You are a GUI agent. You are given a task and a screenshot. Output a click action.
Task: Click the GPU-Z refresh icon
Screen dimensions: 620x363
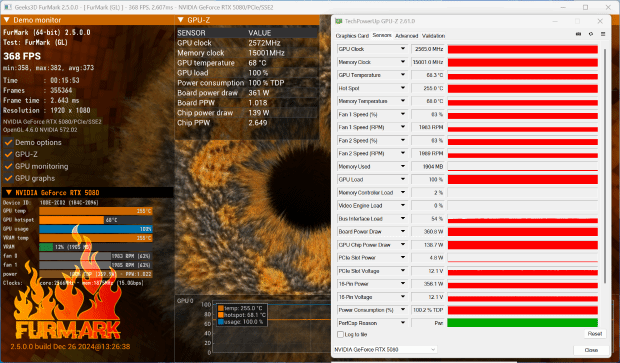(x=591, y=34)
